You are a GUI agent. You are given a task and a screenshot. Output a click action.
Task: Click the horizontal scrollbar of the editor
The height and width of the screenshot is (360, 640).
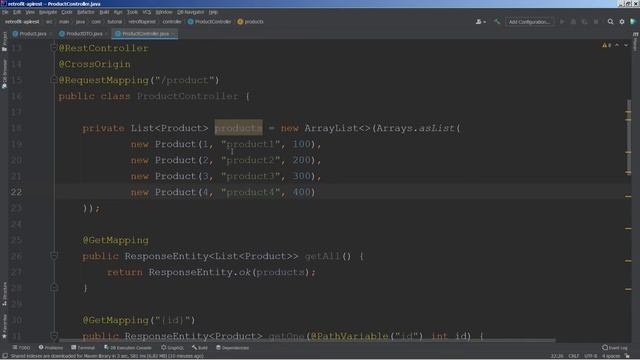coord(307,340)
